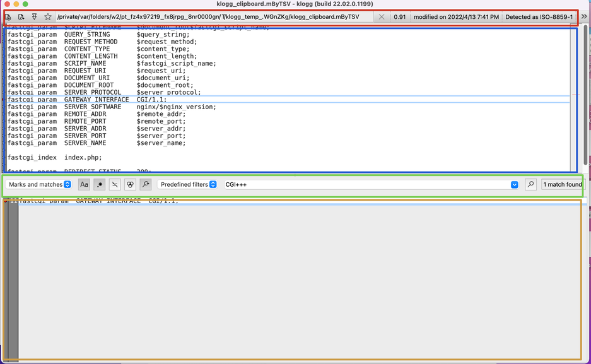Viewport: 591px width, 364px height.
Task: Toggle the inverse match button
Action: (115, 185)
